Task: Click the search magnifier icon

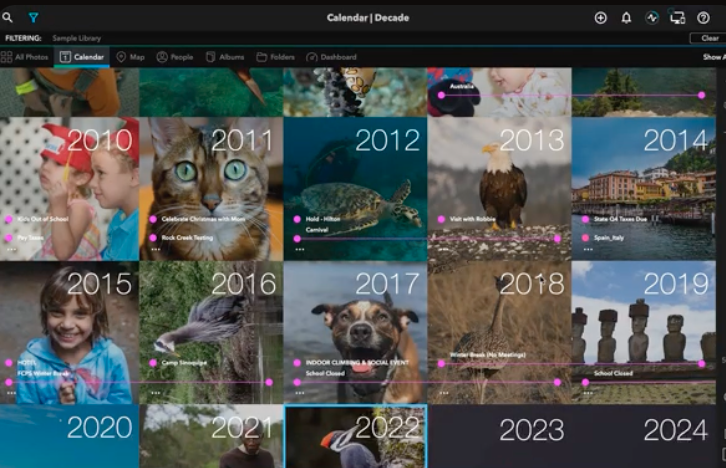Action: point(8,18)
